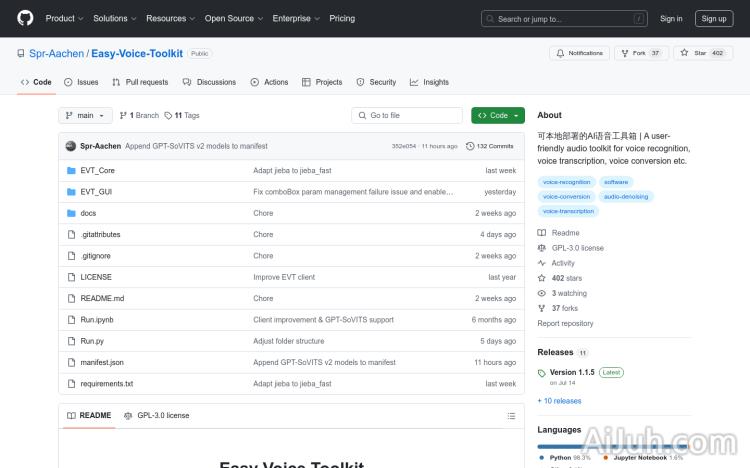Viewport: 750px width, 468px height.
Task: Click the languages percentage bar
Action: [x=613, y=446]
